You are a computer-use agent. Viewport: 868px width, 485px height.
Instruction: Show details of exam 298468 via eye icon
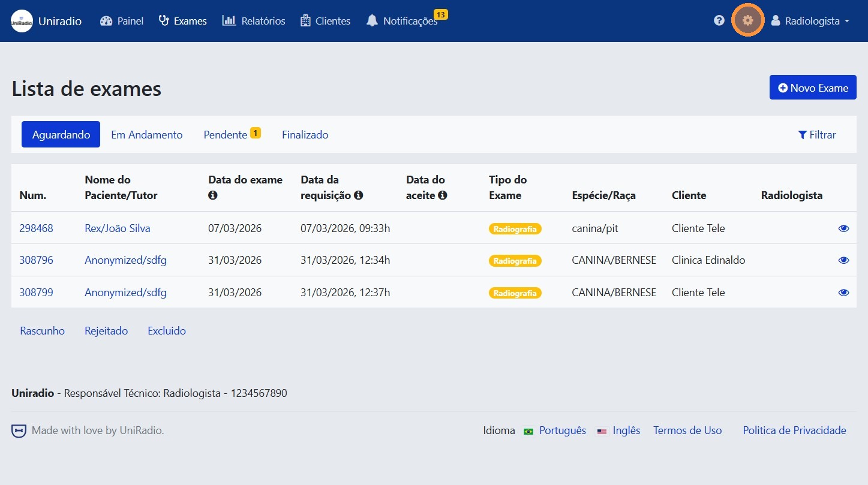[843, 228]
